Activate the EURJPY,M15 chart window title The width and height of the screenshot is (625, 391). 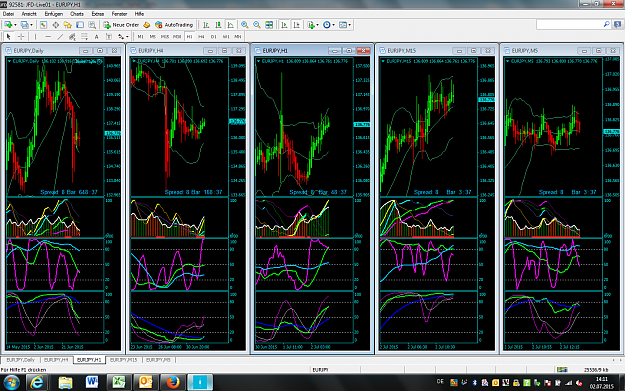402,51
